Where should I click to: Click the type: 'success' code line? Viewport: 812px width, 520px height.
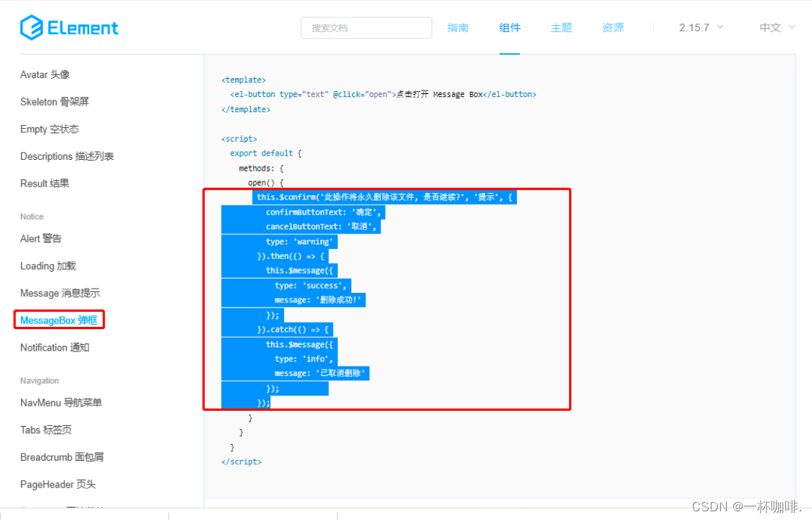[x=311, y=286]
